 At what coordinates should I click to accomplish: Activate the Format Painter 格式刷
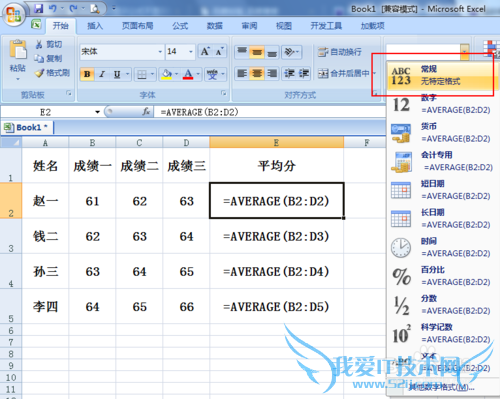point(53,73)
